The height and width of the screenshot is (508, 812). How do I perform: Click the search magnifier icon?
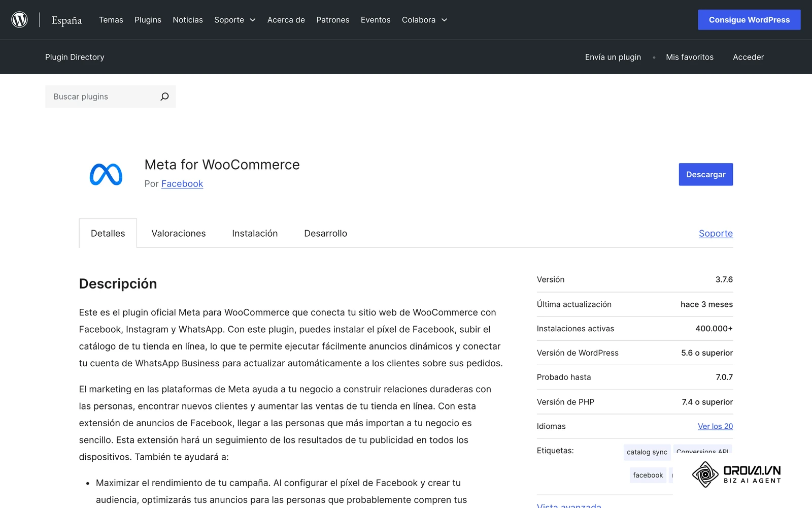(164, 97)
